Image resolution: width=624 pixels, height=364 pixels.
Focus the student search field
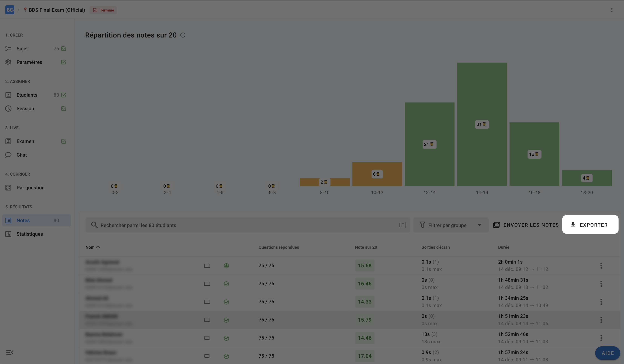(248, 225)
